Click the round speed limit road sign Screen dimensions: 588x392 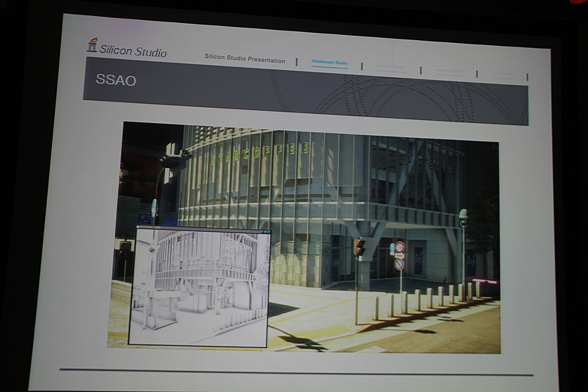(400, 247)
